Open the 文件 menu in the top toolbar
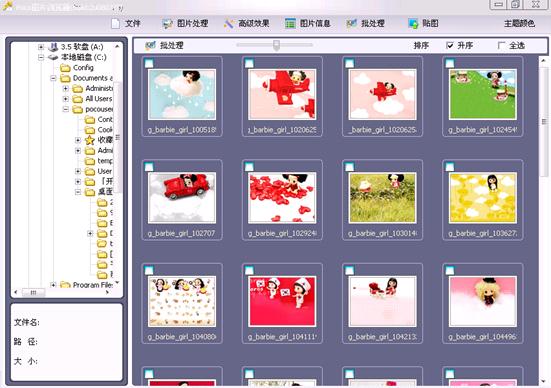 coord(126,24)
